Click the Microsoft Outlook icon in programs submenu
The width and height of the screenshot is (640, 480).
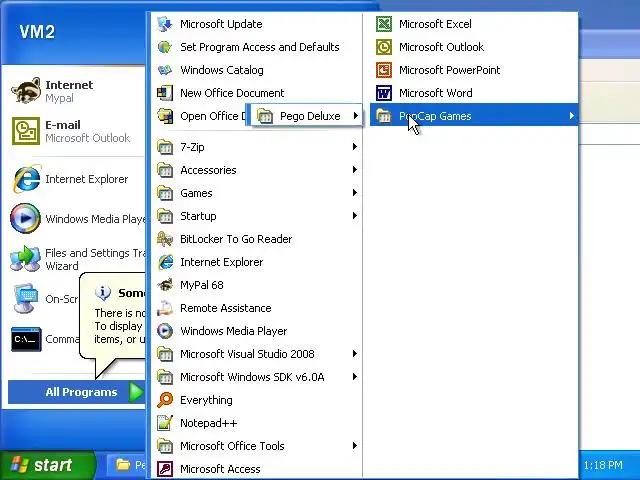tap(384, 47)
